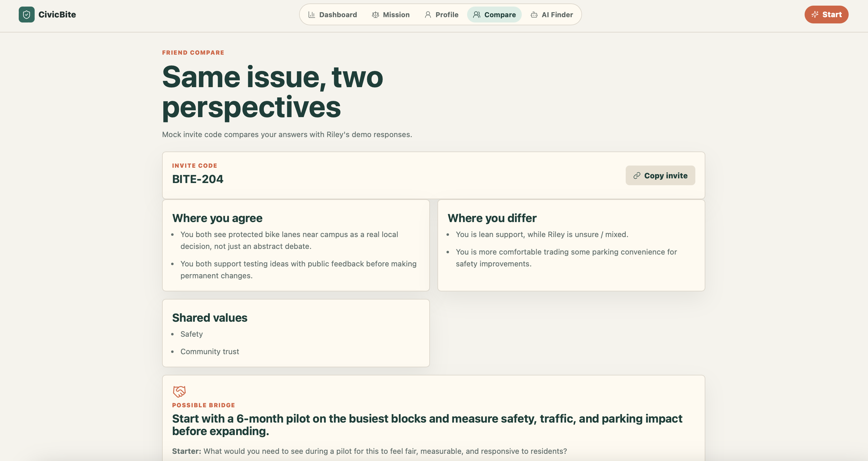Image resolution: width=868 pixels, height=461 pixels.
Task: Click the handshake icon above Possible Bridge
Action: (x=179, y=391)
